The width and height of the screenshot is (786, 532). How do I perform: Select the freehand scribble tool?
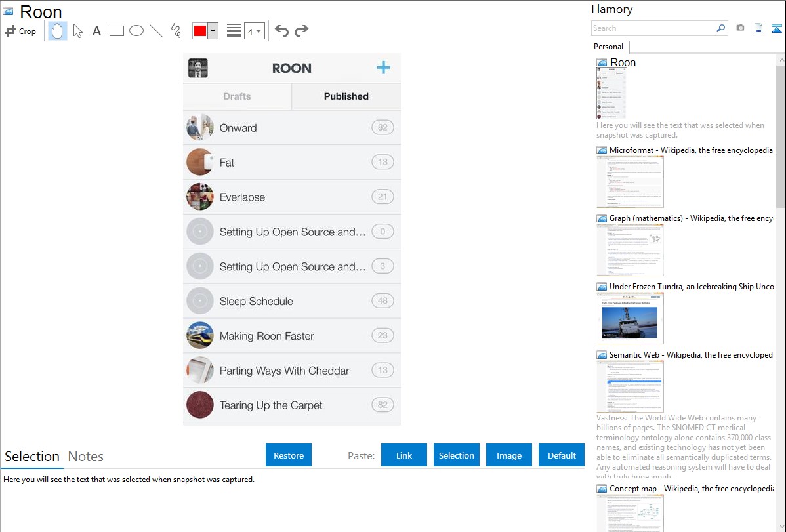(x=176, y=31)
